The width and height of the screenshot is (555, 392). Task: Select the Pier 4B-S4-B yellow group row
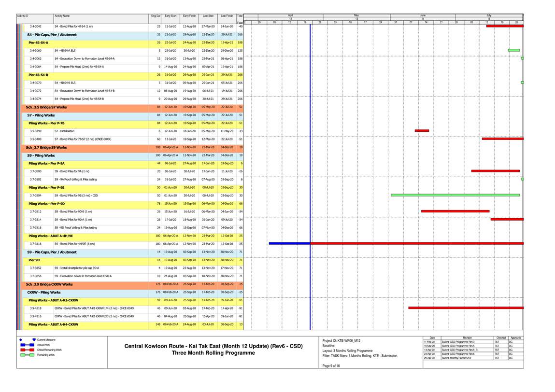pos(39,74)
